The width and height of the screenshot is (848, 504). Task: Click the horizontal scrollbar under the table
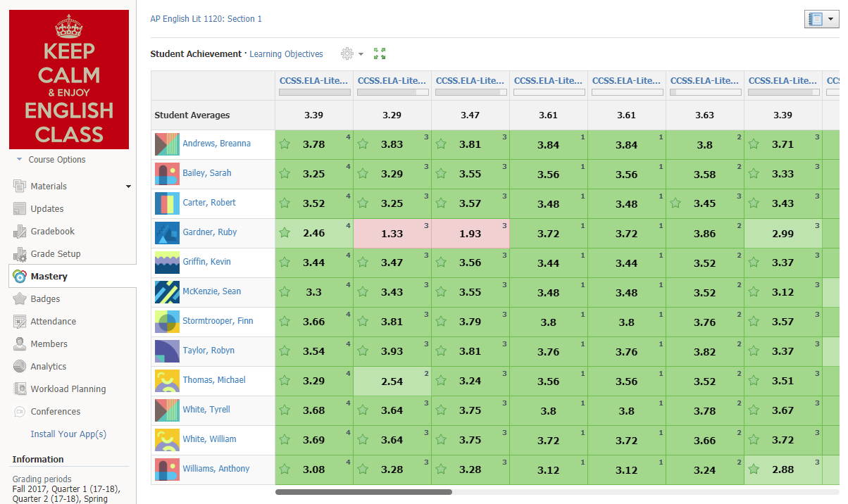(363, 492)
